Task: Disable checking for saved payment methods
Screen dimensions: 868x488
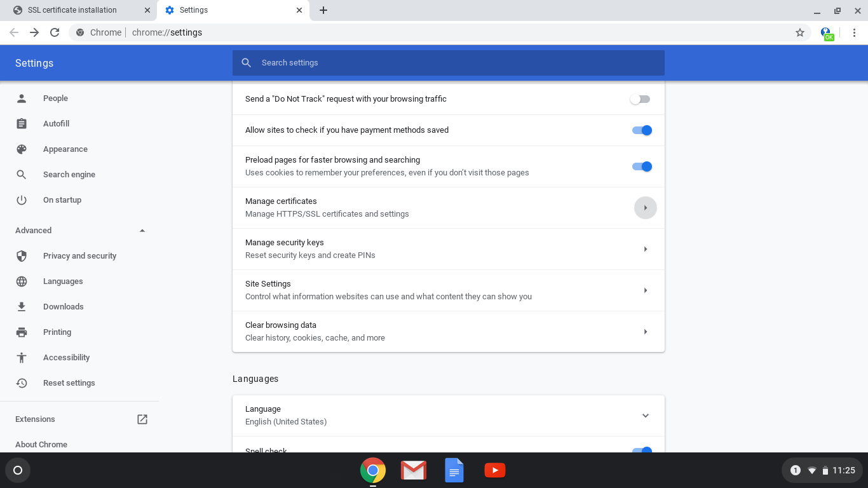Action: [642, 130]
